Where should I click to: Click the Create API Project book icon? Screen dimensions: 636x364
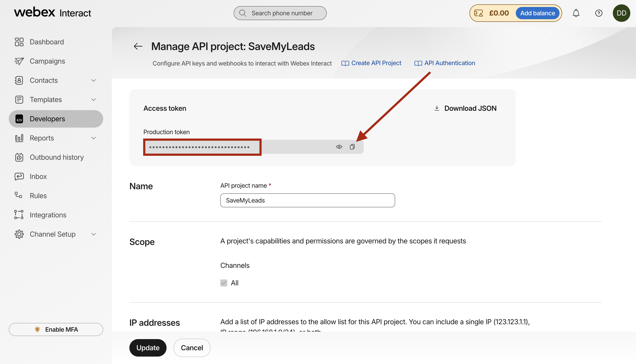point(345,63)
